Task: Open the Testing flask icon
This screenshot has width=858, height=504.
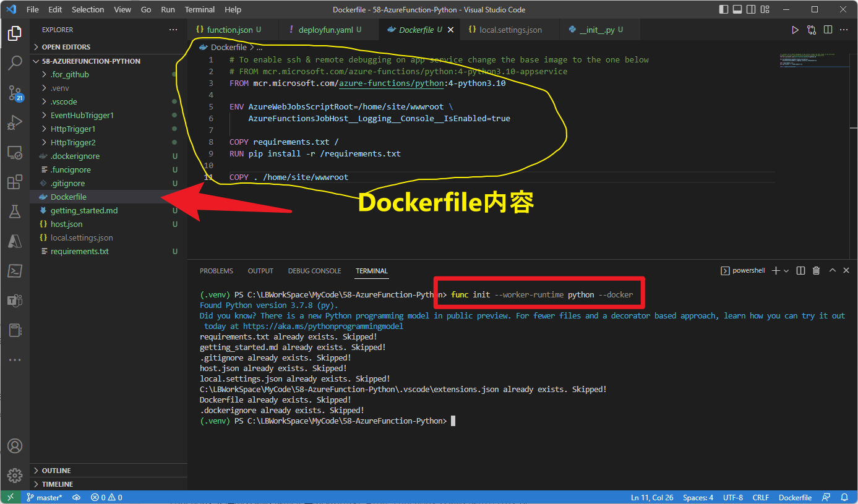Action: point(15,211)
